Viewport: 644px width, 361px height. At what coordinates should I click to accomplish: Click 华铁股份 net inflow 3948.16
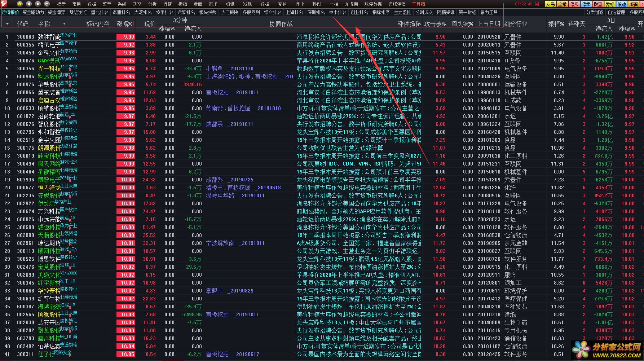192,84
